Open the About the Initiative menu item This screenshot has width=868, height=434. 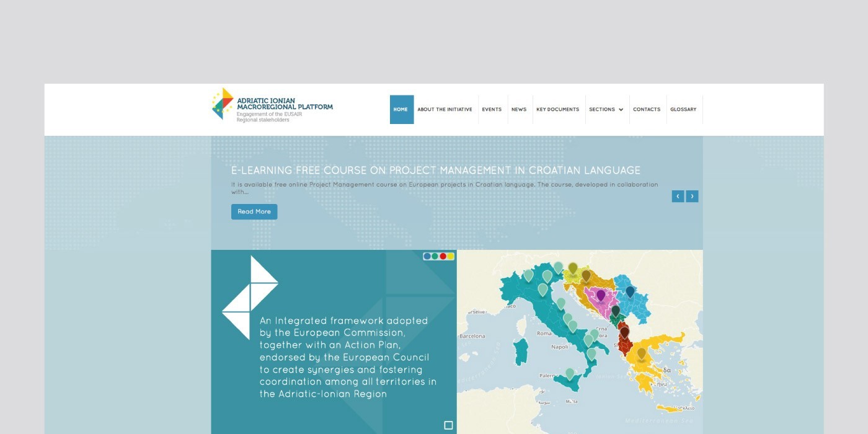445,110
